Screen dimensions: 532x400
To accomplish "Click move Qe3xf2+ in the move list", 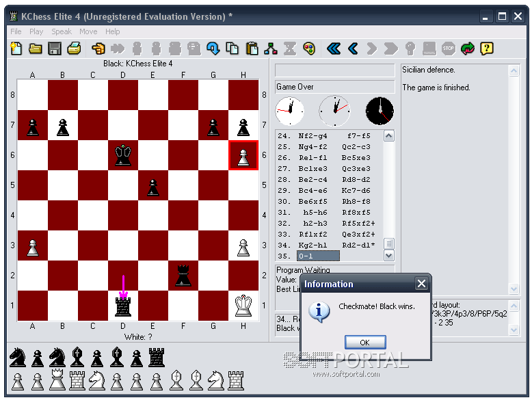I will pyautogui.click(x=358, y=234).
